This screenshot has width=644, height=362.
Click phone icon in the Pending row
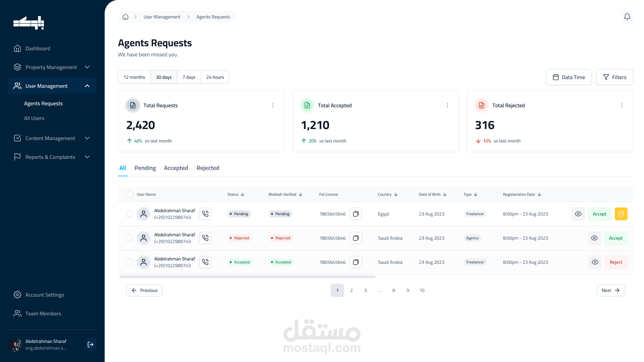click(x=205, y=214)
